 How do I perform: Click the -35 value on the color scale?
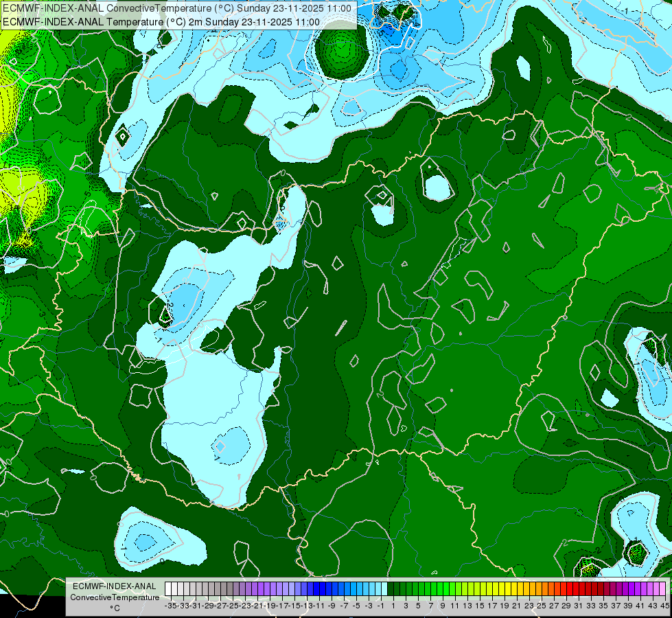(171, 606)
